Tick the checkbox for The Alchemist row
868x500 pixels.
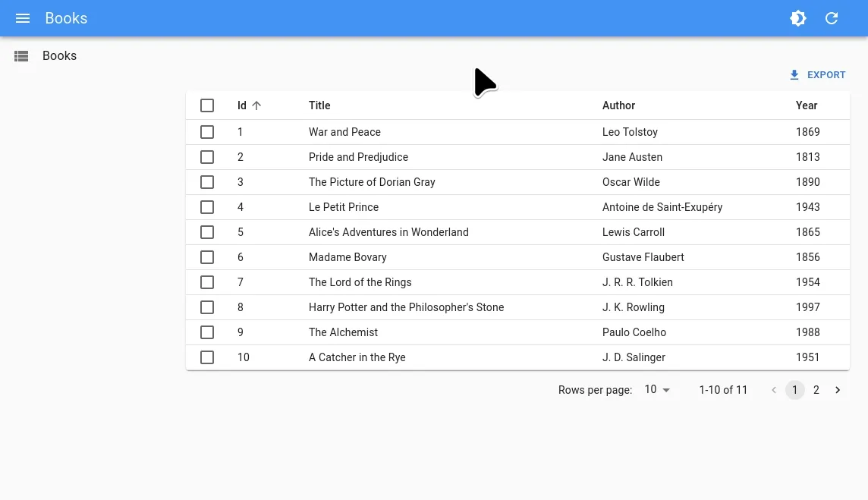[x=207, y=332]
